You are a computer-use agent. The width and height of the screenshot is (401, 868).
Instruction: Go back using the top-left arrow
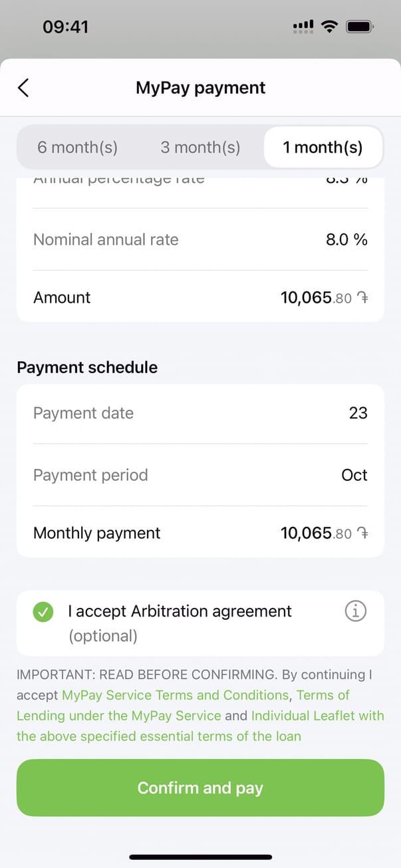point(23,88)
